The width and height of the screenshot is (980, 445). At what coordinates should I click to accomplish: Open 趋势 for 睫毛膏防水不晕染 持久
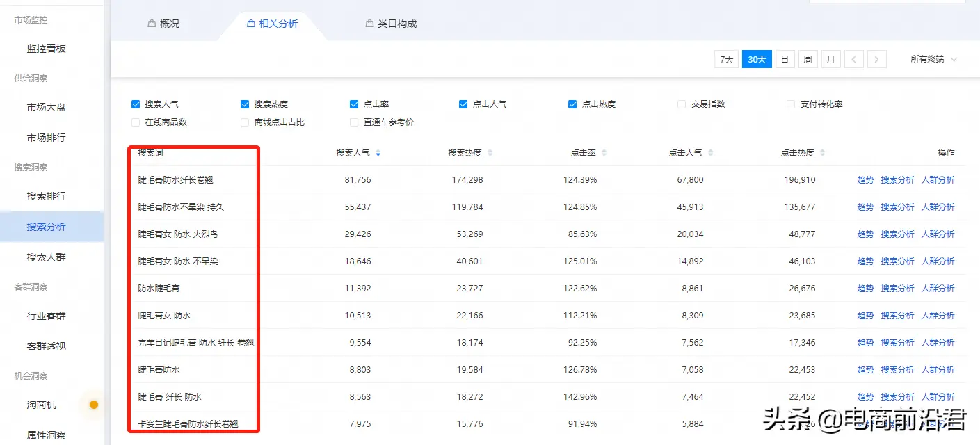point(865,207)
